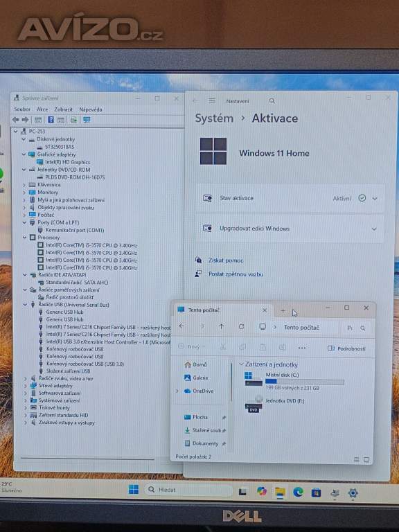Viewport: 399px width, 532px height.
Task: Expand the Monitory branch
Action: tap(24, 193)
